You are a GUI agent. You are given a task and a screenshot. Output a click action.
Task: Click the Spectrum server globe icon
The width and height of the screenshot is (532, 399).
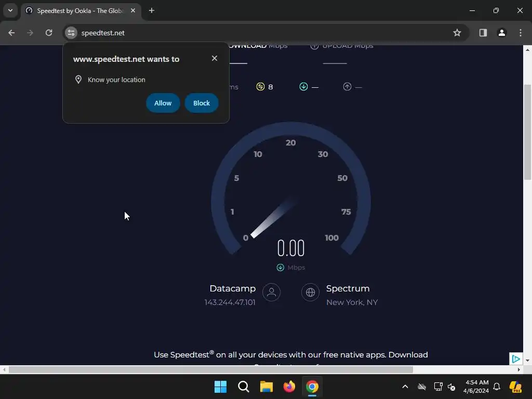[x=311, y=292]
